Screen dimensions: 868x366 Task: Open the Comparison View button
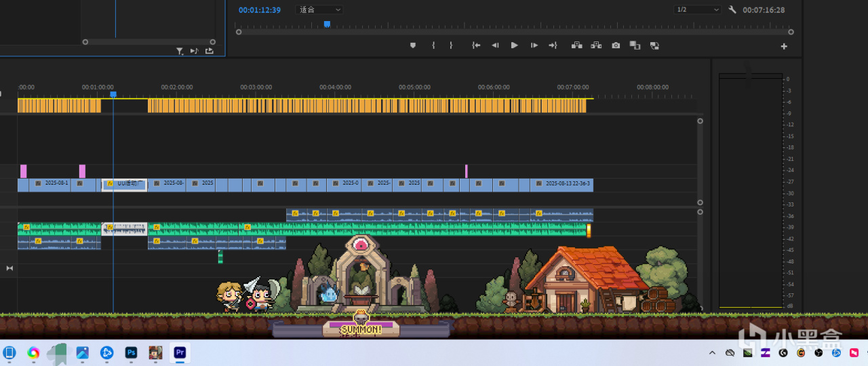click(635, 45)
